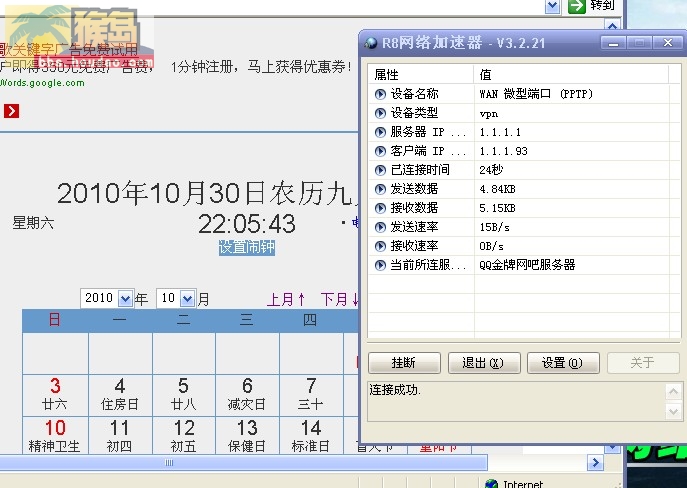Open 设置(O) settings button

click(x=563, y=363)
